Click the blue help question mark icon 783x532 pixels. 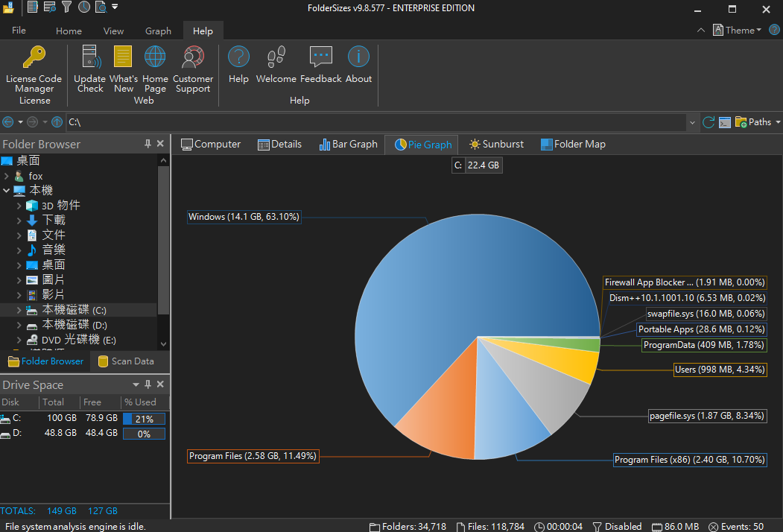coord(774,30)
